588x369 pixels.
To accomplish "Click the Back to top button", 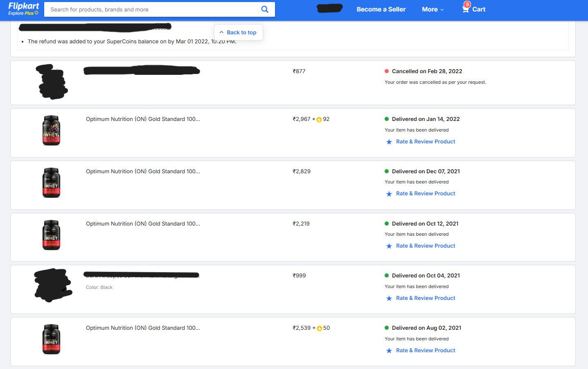I will 239,32.
